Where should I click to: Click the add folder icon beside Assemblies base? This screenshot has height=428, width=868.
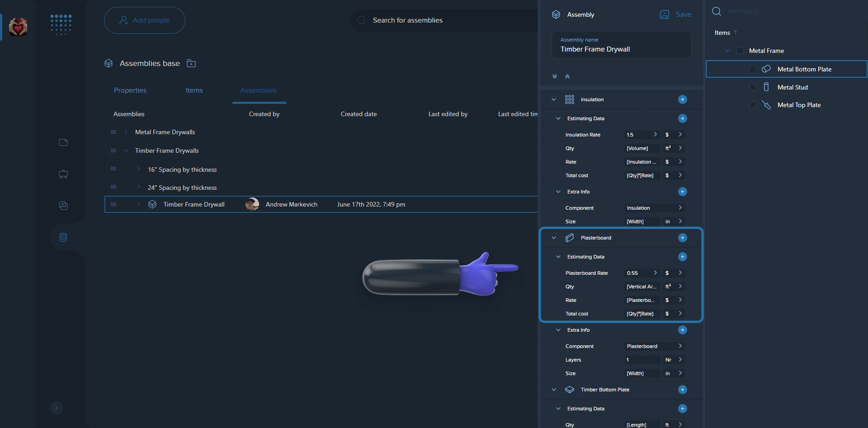(191, 63)
